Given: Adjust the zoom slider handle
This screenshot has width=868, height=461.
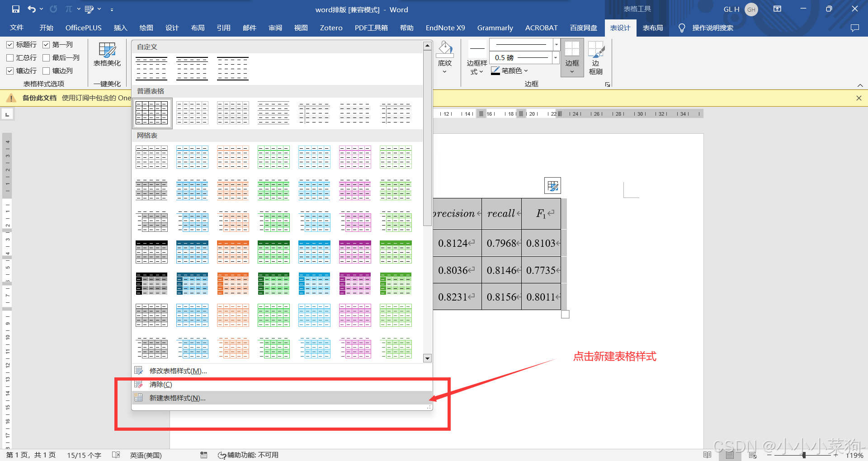Looking at the screenshot, I should click(x=804, y=455).
